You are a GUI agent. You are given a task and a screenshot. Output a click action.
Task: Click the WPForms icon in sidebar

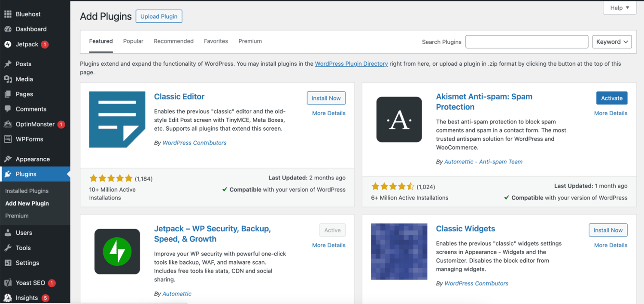point(8,139)
